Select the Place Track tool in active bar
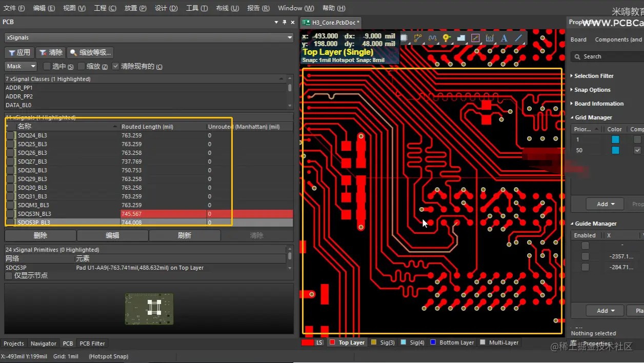The height and width of the screenshot is (363, 644). (475, 38)
